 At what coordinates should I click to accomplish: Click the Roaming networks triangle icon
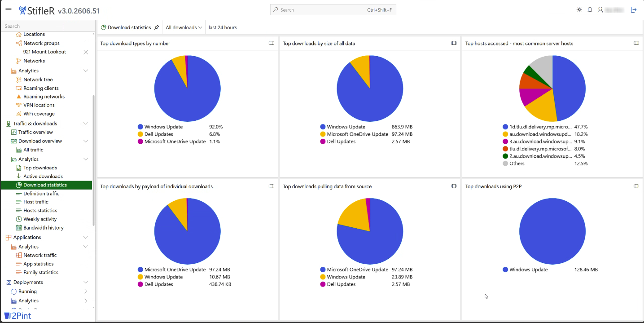(19, 97)
